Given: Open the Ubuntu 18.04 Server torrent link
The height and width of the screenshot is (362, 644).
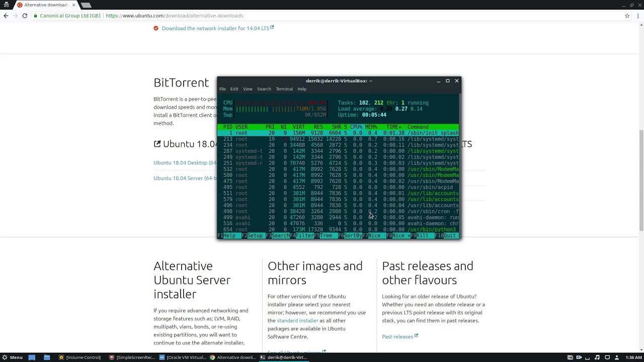Looking at the screenshot, I should [185, 178].
